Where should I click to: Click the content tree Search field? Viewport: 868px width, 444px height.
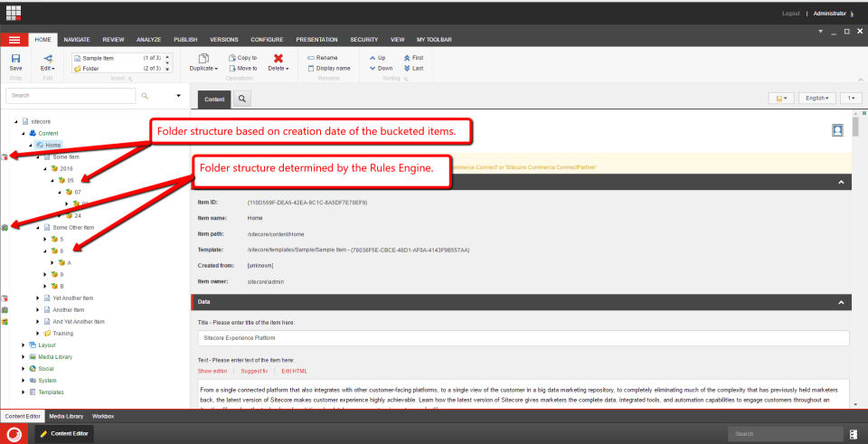pyautogui.click(x=72, y=95)
